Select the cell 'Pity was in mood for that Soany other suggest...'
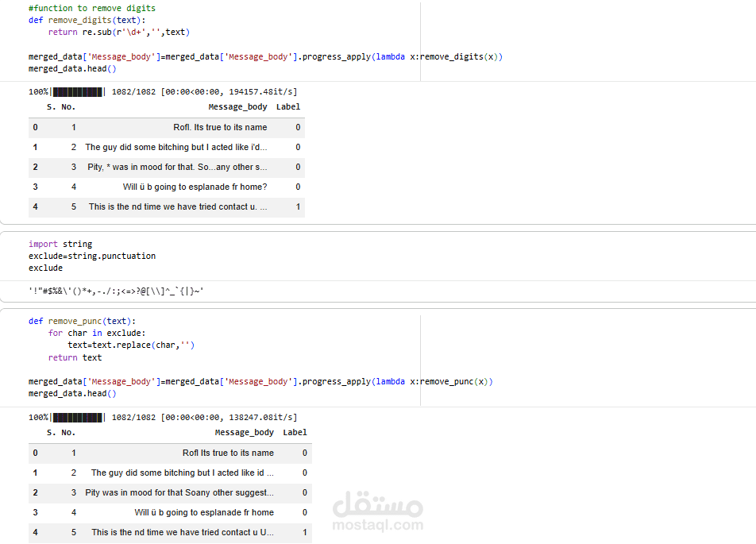 click(x=179, y=492)
